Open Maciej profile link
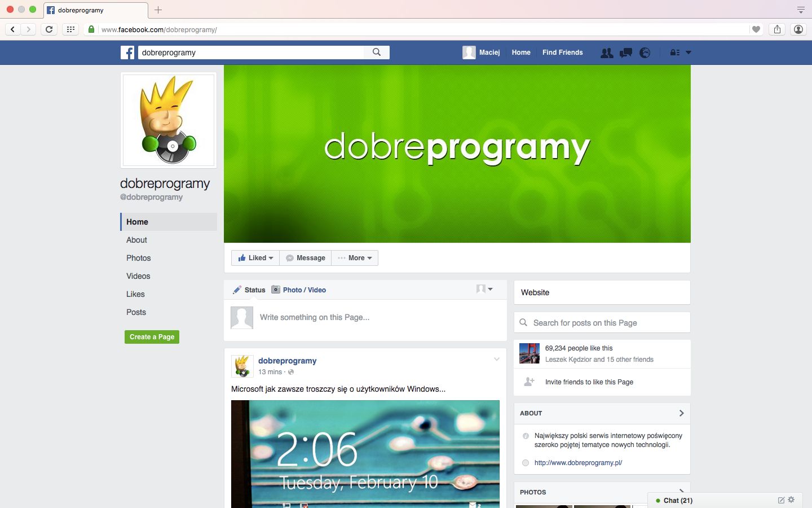 tap(482, 52)
